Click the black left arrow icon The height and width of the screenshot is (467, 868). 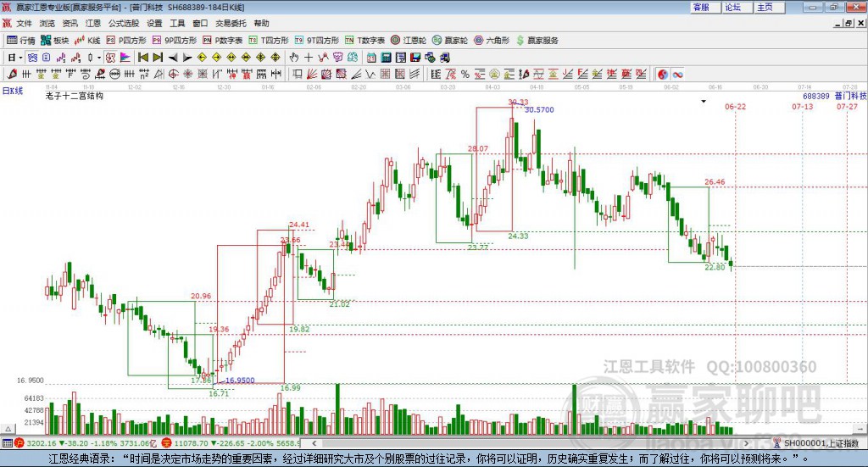tap(173, 58)
